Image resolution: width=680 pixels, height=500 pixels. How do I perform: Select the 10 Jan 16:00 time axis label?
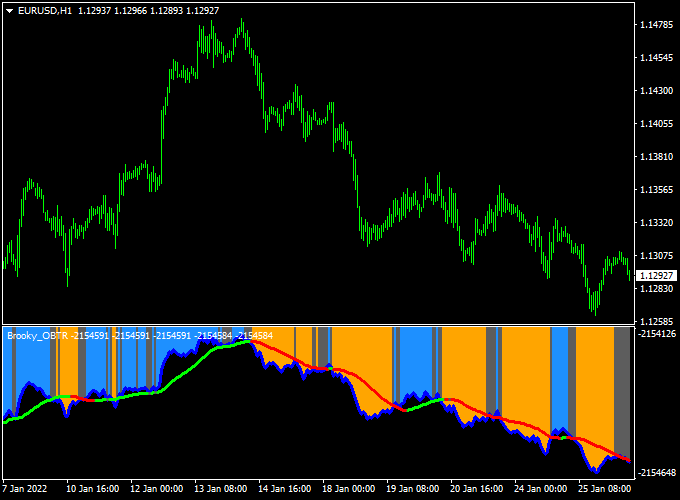coord(92,489)
